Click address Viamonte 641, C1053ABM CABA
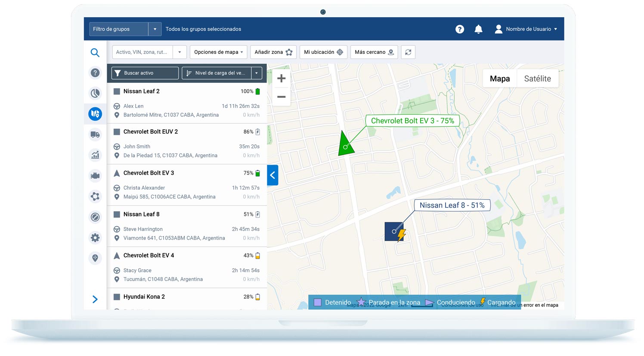 (174, 238)
